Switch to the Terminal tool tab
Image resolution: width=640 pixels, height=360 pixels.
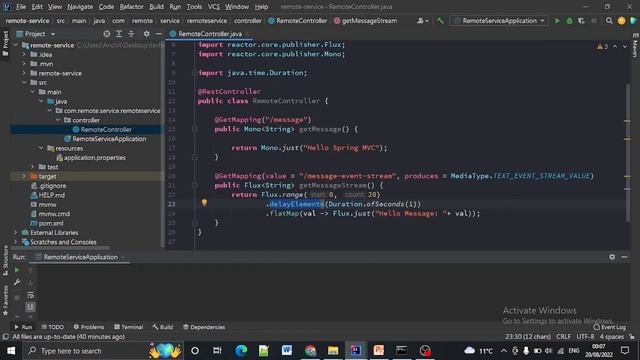(128, 327)
